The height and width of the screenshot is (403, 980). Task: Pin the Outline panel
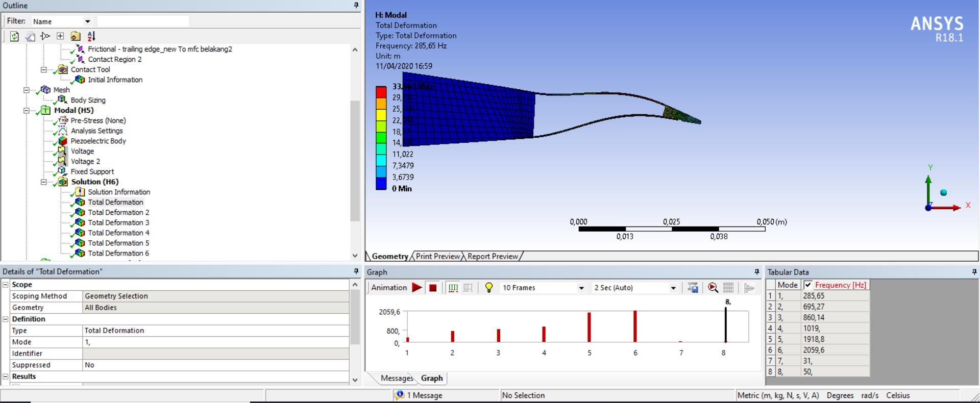point(356,5)
